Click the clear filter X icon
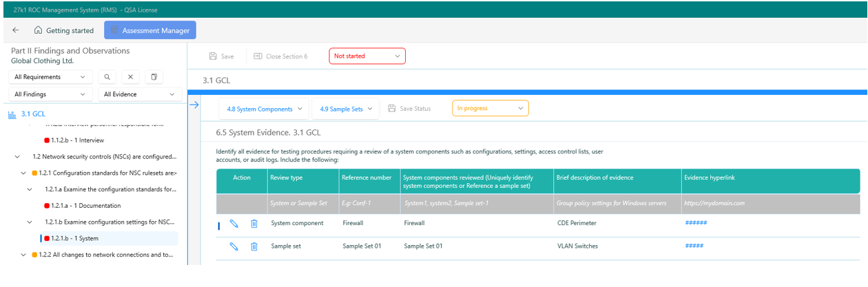This screenshot has width=868, height=287. (x=130, y=77)
